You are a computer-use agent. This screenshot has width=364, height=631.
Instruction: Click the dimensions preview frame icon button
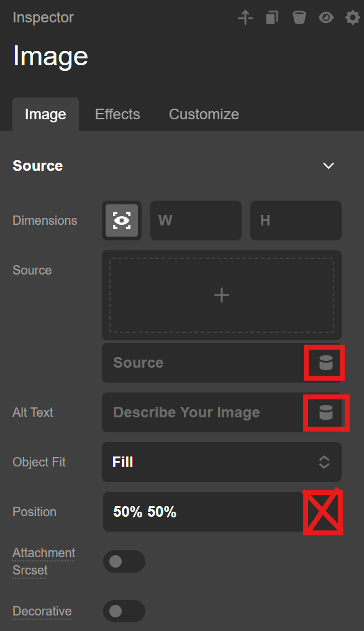click(122, 220)
